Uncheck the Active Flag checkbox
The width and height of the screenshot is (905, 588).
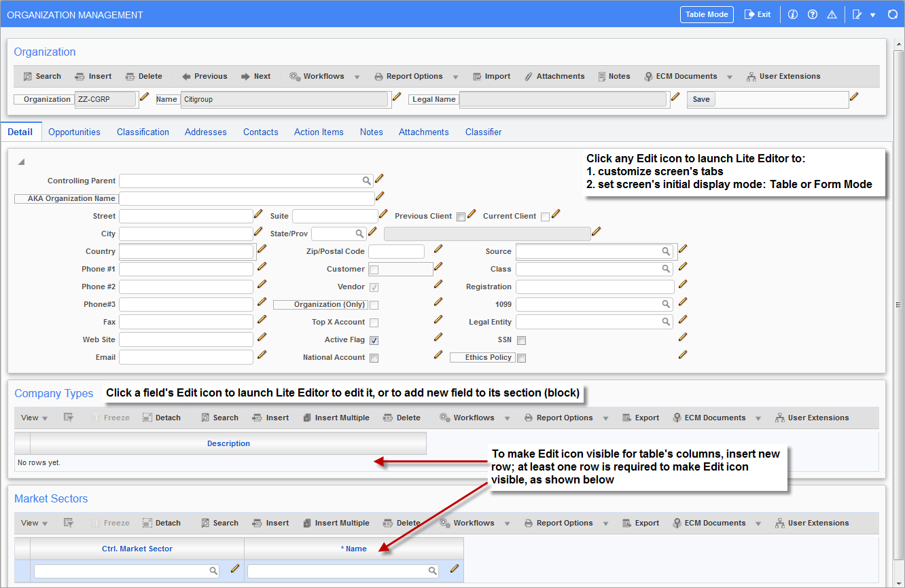pos(374,340)
